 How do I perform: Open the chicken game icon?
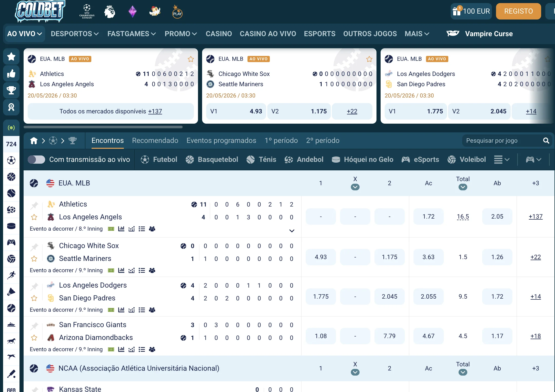click(x=155, y=11)
